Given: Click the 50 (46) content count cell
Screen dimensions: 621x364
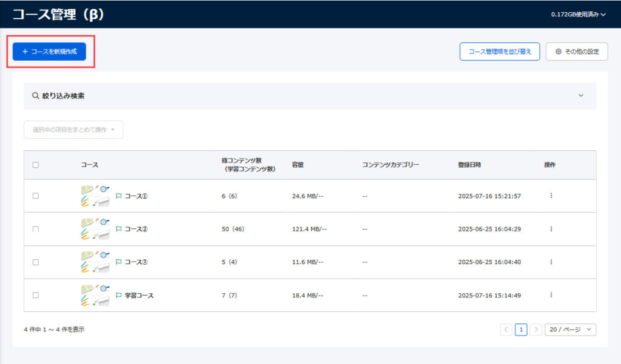Looking at the screenshot, I should pyautogui.click(x=233, y=229).
